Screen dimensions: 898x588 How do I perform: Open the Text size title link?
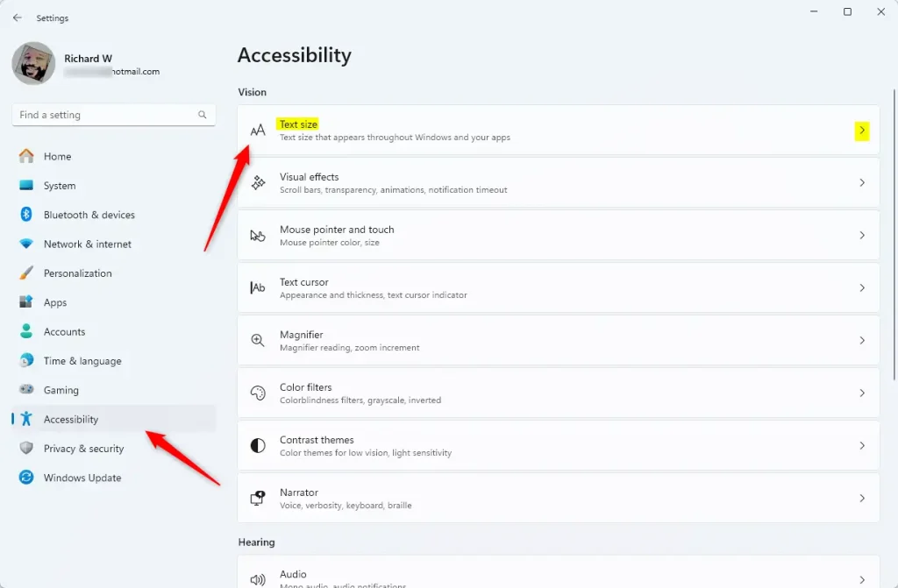pyautogui.click(x=298, y=124)
